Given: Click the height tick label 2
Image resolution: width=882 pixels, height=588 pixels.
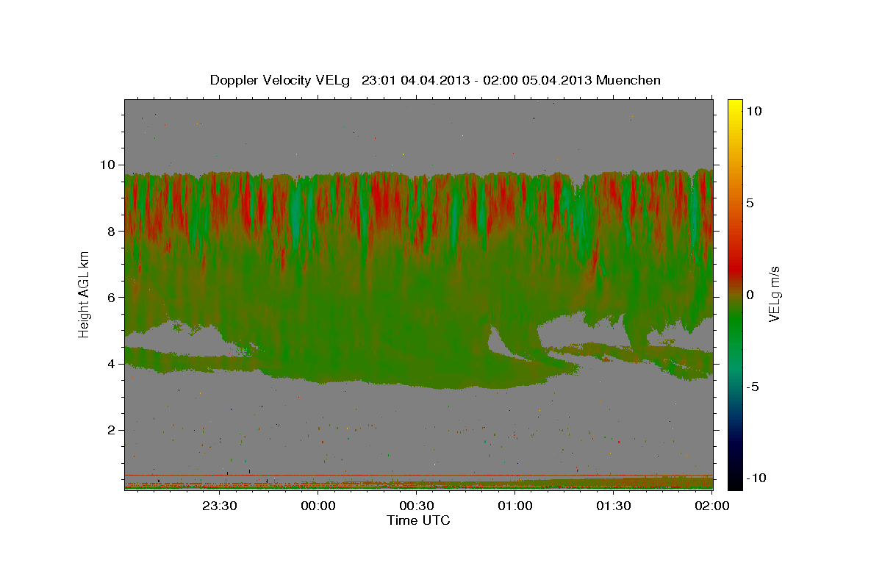Looking at the screenshot, I should [x=112, y=430].
